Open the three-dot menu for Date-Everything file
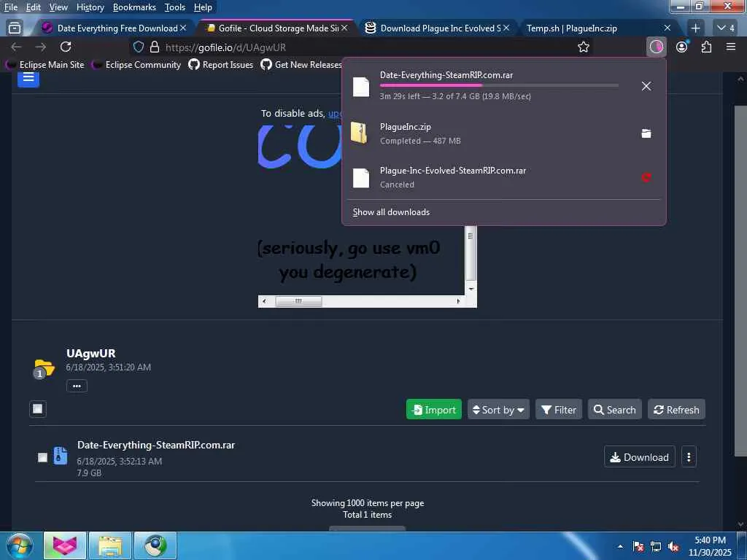The image size is (747, 560). (689, 457)
